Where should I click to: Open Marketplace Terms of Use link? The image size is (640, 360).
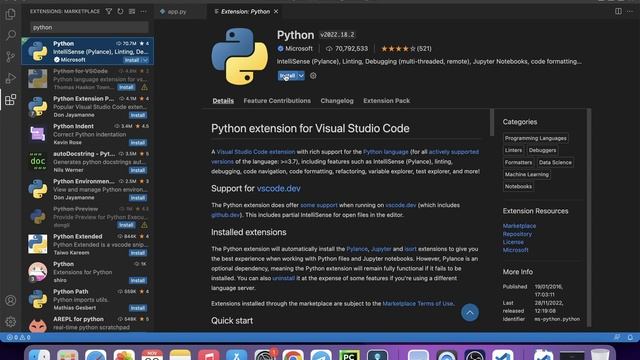[x=418, y=304]
